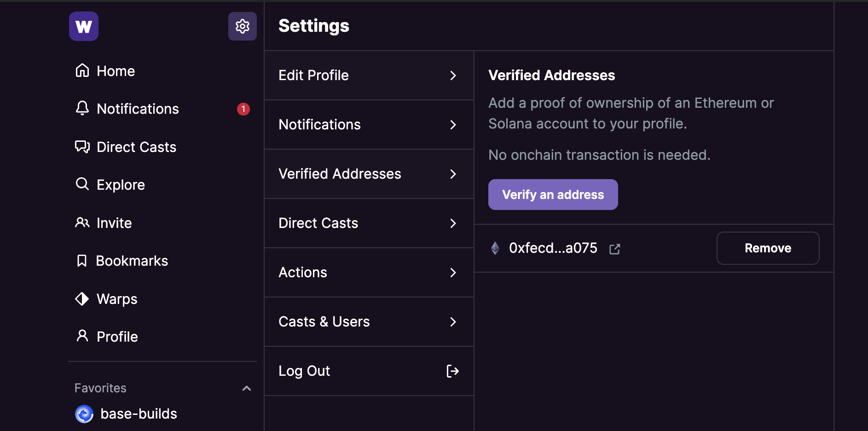The height and width of the screenshot is (431, 868).
Task: Open Invite in the sidebar
Action: (114, 223)
